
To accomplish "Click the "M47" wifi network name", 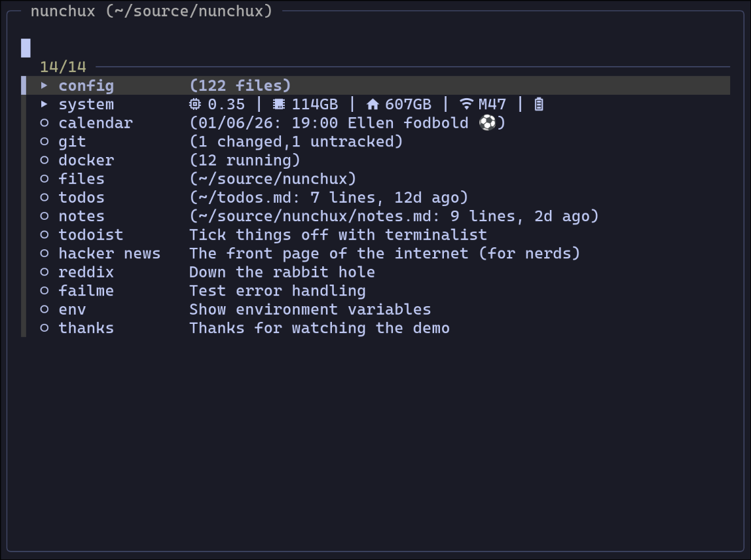I will (492, 104).
